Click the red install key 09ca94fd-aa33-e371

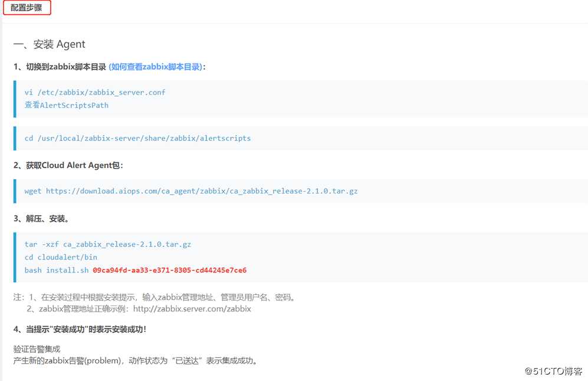coord(169,270)
